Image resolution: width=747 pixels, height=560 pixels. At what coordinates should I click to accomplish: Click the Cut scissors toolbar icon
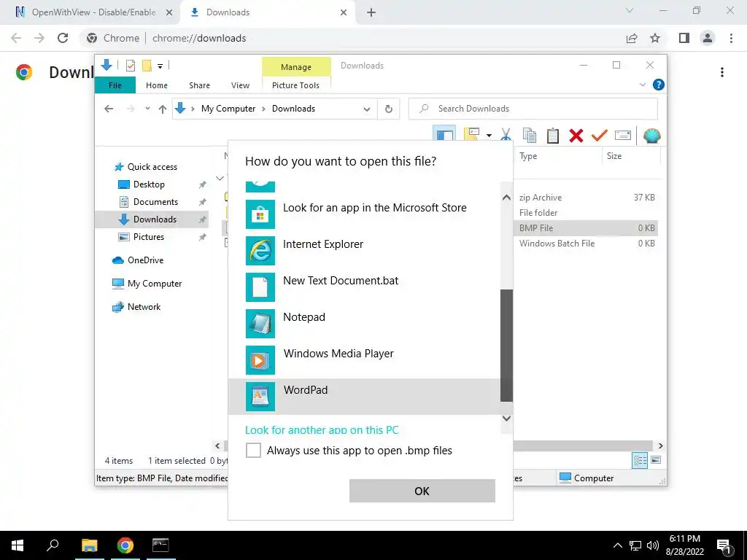click(506, 135)
